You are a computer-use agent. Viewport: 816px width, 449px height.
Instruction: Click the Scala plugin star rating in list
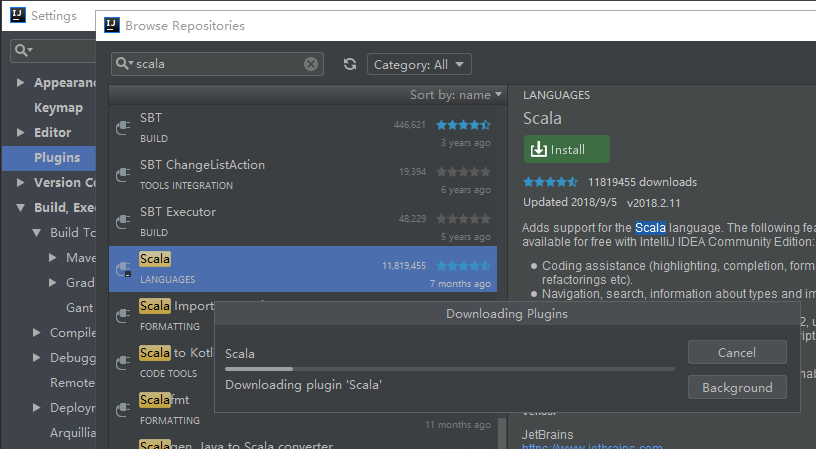463,266
